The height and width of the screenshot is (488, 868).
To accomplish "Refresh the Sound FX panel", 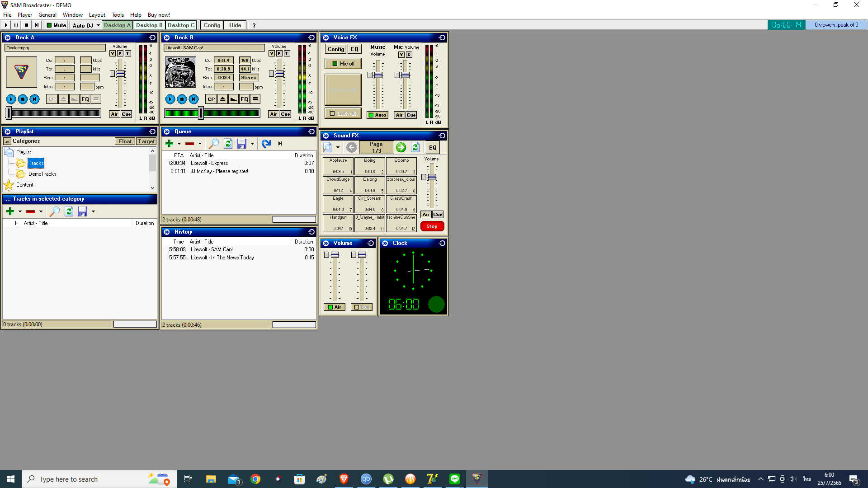I will click(415, 147).
